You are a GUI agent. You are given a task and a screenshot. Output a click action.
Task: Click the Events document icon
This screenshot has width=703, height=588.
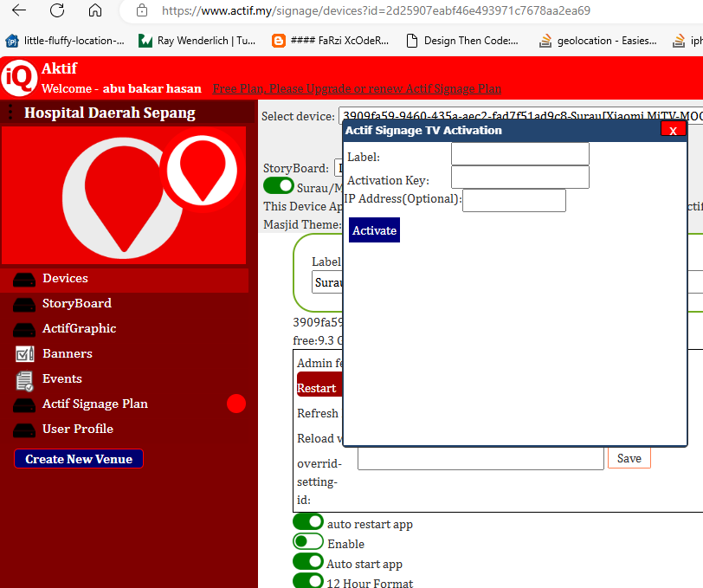click(x=24, y=381)
